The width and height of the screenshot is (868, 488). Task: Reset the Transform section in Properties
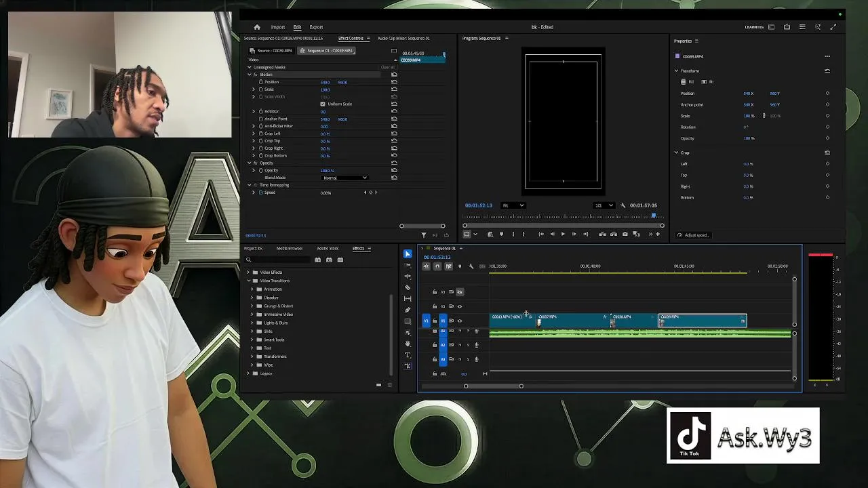pos(827,70)
